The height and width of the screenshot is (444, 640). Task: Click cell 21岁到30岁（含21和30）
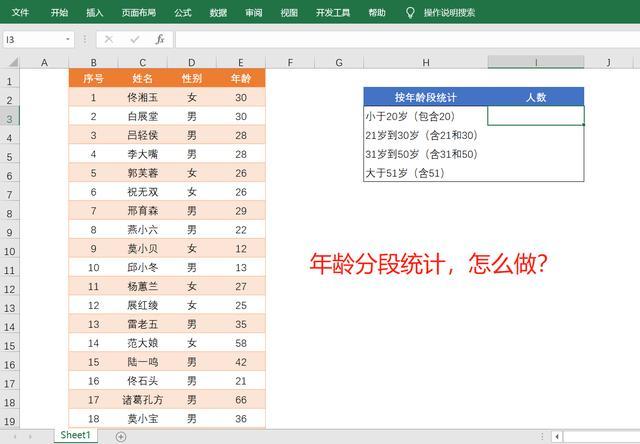[426, 135]
